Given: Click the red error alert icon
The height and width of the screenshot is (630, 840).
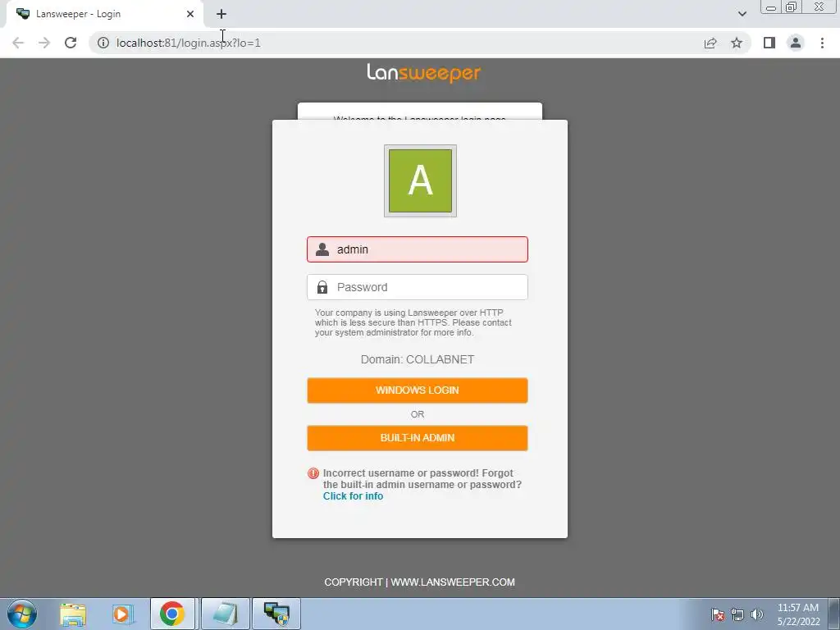Looking at the screenshot, I should (313, 473).
